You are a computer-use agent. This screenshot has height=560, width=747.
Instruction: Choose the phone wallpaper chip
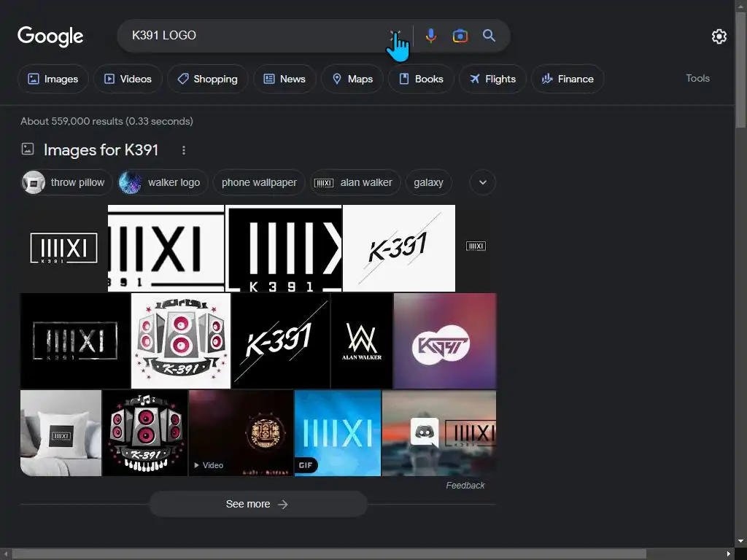[x=259, y=182]
